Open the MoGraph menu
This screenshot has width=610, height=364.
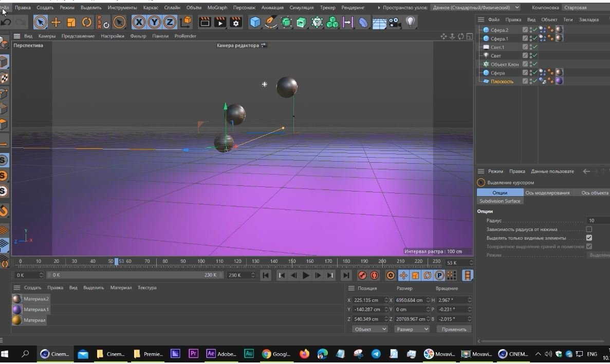point(217,7)
